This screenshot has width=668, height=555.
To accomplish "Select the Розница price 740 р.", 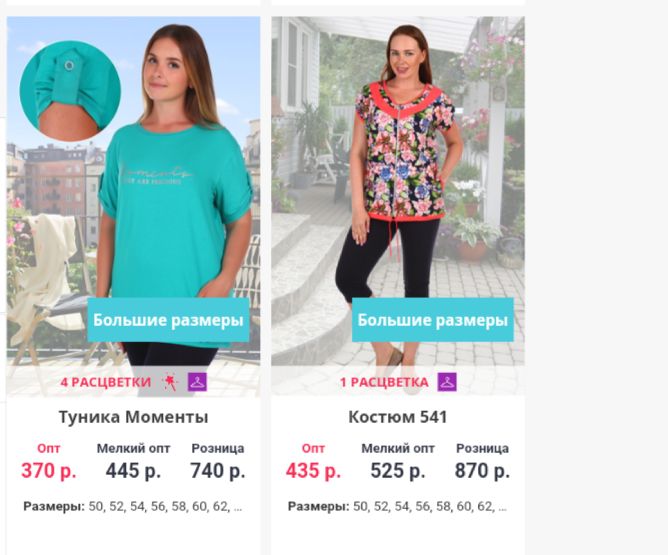I will [218, 471].
